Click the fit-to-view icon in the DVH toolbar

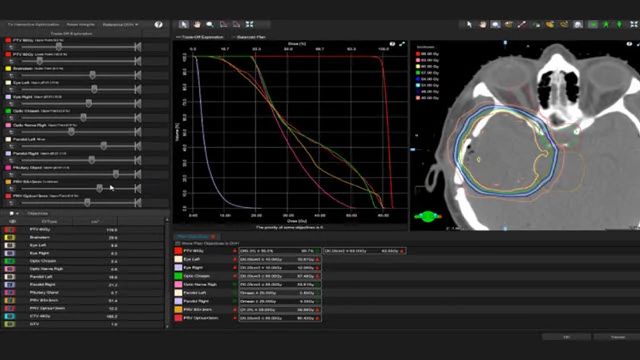(x=249, y=24)
